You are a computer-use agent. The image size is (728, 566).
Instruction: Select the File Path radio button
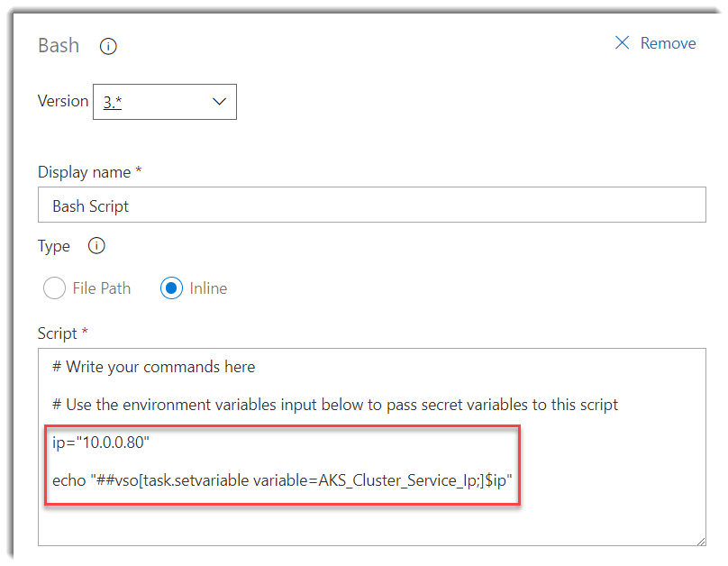coord(53,288)
